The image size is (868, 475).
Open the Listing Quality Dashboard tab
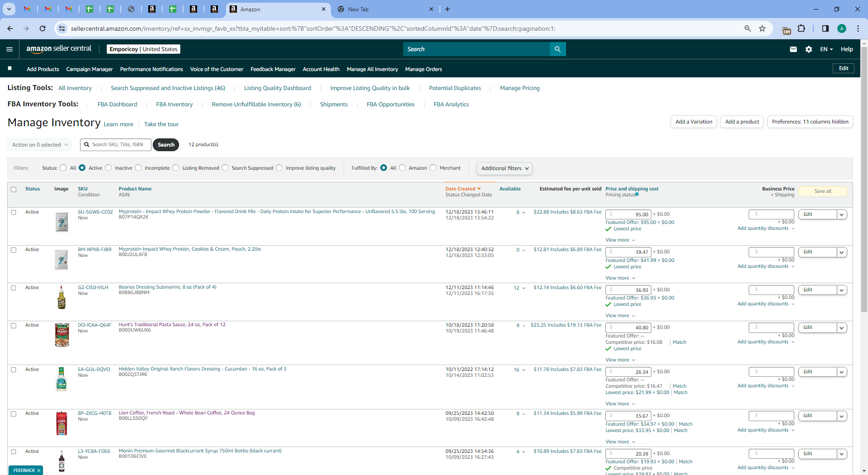point(278,88)
